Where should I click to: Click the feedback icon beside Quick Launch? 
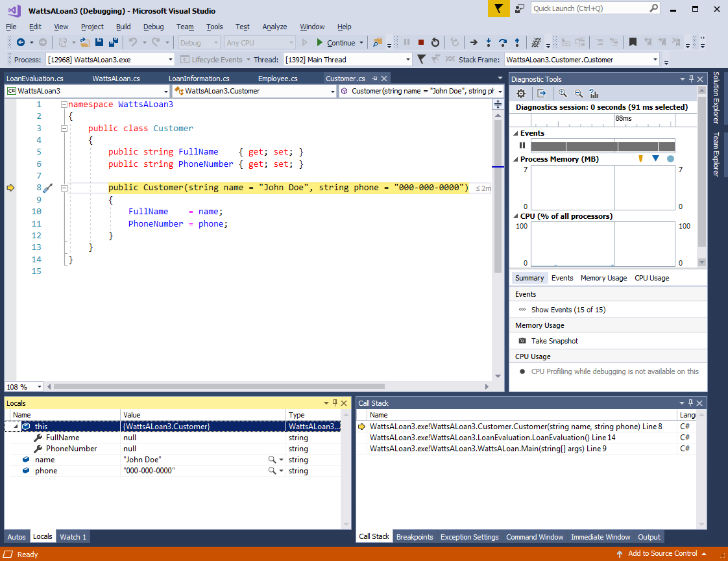point(520,8)
